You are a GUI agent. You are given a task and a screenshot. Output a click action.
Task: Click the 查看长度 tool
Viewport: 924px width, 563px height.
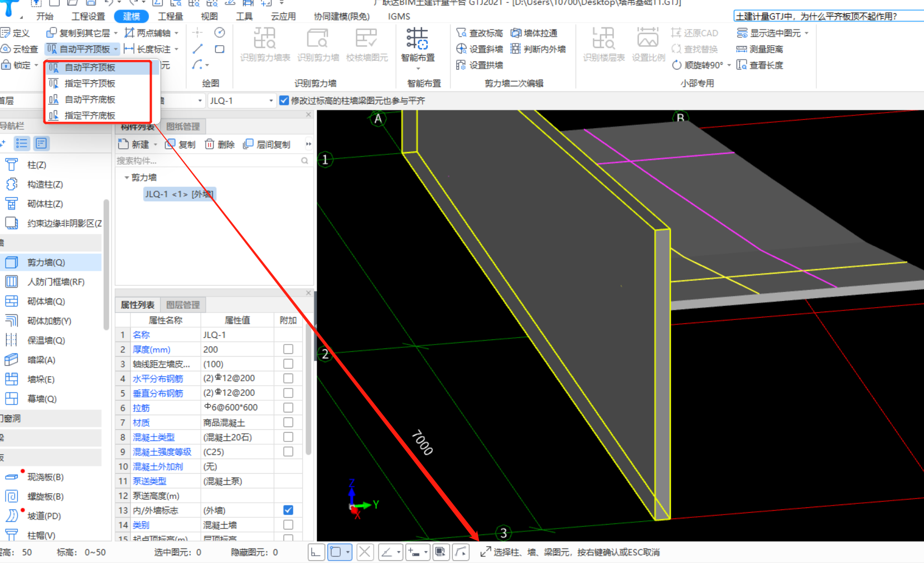click(x=759, y=65)
